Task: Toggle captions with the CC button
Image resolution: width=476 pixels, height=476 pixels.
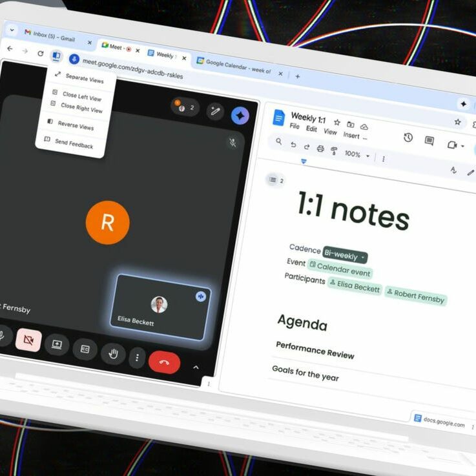Action: 85,349
